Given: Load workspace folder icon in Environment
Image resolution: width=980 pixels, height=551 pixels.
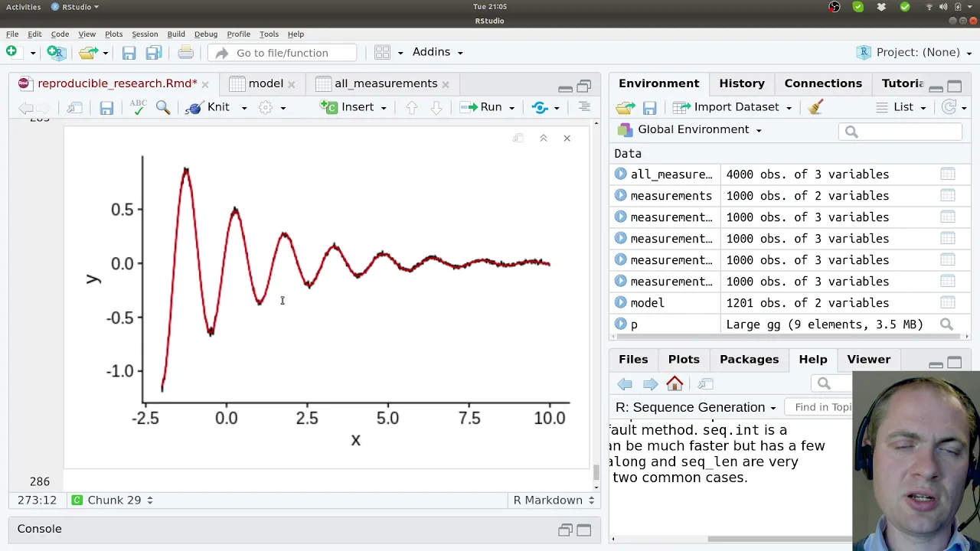Looking at the screenshot, I should [x=626, y=107].
